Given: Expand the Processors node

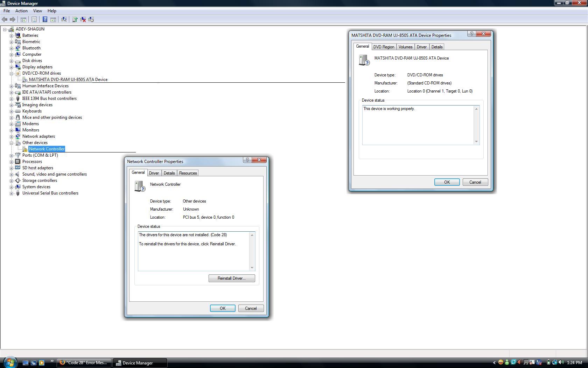Looking at the screenshot, I should click(x=12, y=162).
